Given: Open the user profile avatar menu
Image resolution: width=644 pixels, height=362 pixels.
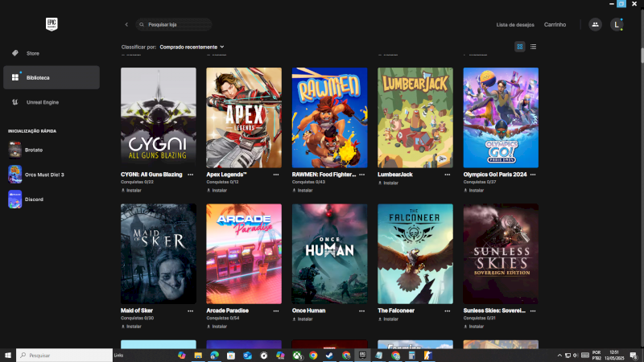Looking at the screenshot, I should point(617,25).
